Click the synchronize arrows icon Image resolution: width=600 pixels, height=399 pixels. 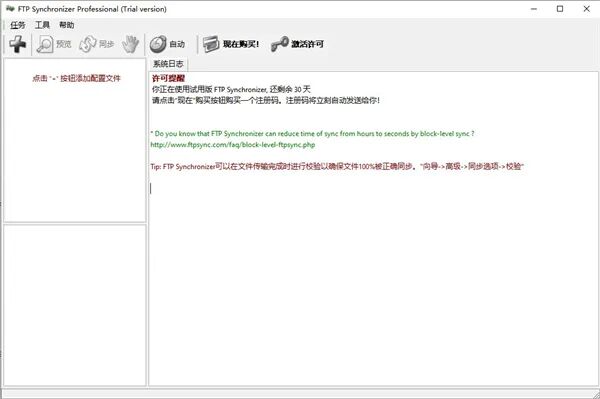[88, 44]
